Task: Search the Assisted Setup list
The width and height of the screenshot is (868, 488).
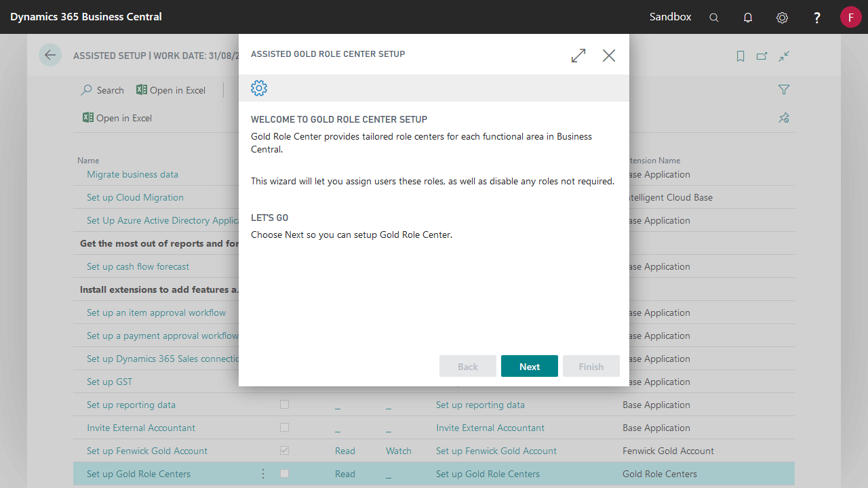Action: coord(102,90)
